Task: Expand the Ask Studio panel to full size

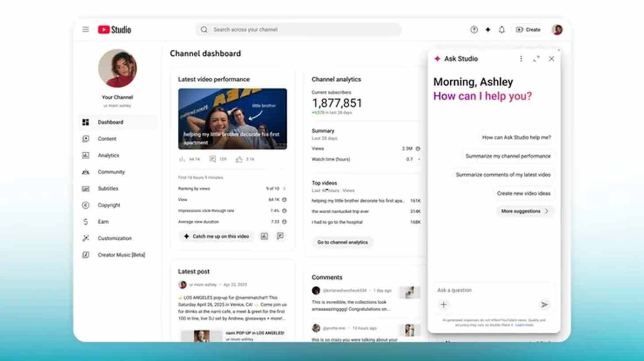Action: [537, 58]
